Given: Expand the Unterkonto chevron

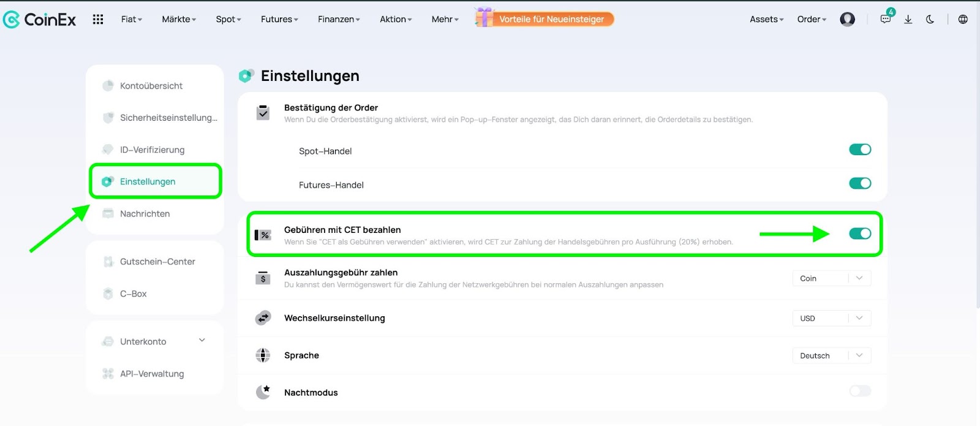Looking at the screenshot, I should 202,340.
